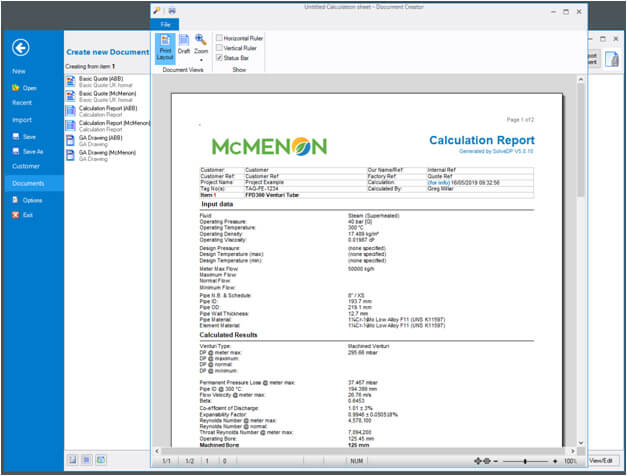
Task: Click Customer in the sidebar menu
Action: click(x=26, y=166)
